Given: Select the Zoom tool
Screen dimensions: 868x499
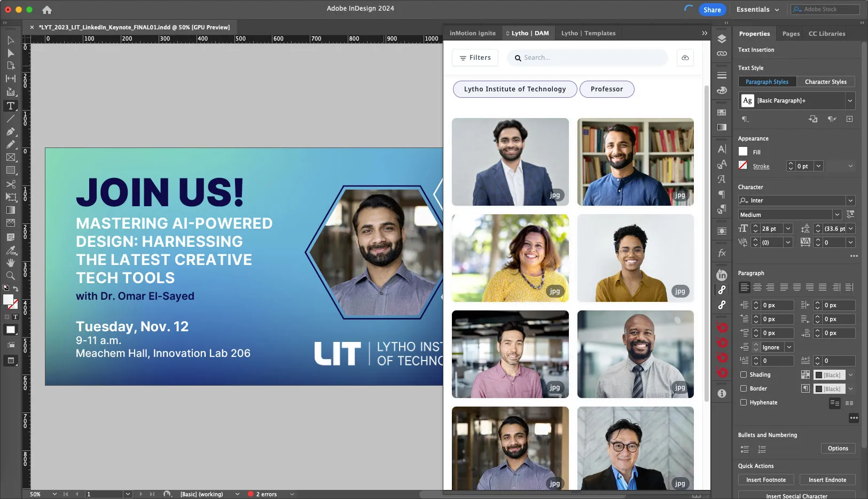Looking at the screenshot, I should [x=10, y=276].
